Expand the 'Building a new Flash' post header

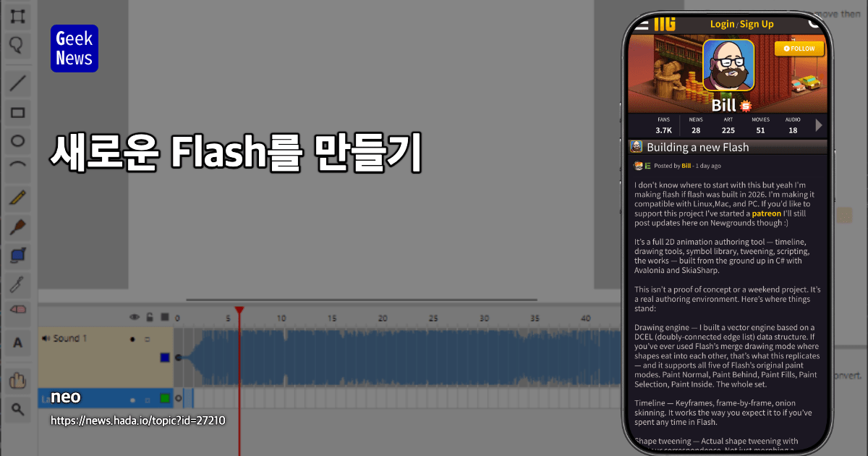tap(723, 147)
